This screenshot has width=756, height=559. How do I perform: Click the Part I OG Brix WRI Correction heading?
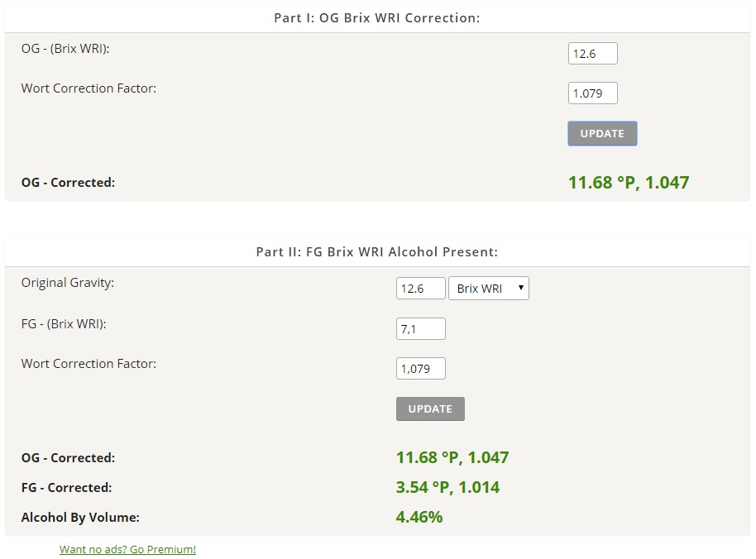[x=377, y=18]
